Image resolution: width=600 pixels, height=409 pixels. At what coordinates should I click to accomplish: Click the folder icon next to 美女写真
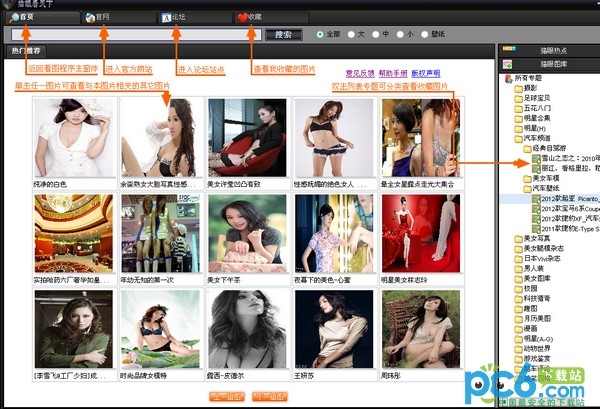click(x=518, y=239)
